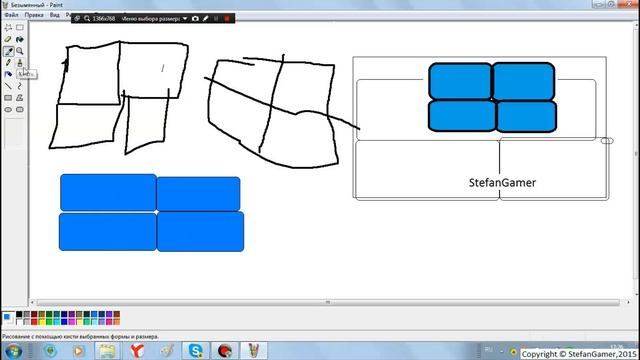Open Windows Explorer from the taskbar
Image resolution: width=640 pixels, height=360 pixels.
pyautogui.click(x=107, y=351)
